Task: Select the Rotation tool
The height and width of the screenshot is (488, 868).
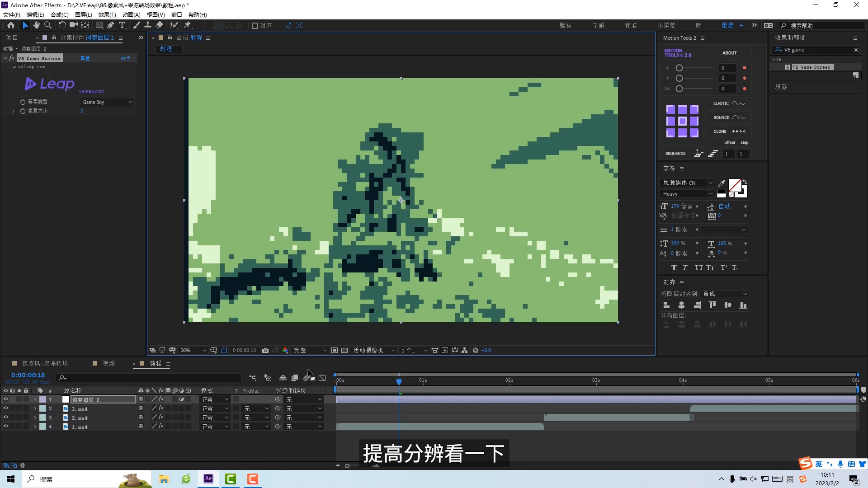Action: (x=62, y=25)
